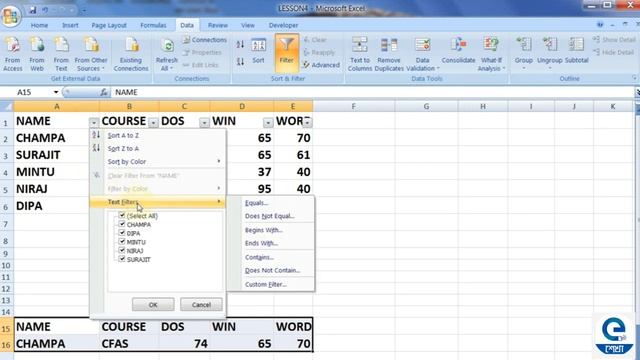Open workbook Connections
This screenshot has width=640, height=360.
204,40
